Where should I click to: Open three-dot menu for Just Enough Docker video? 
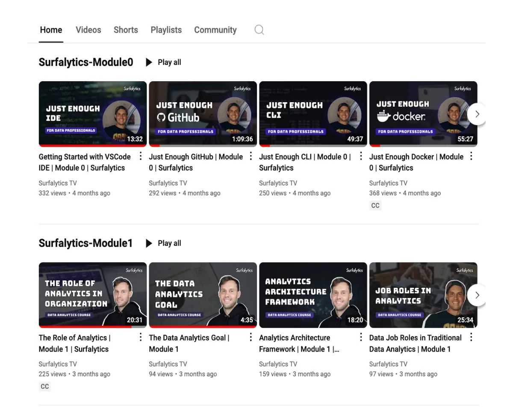tap(471, 156)
